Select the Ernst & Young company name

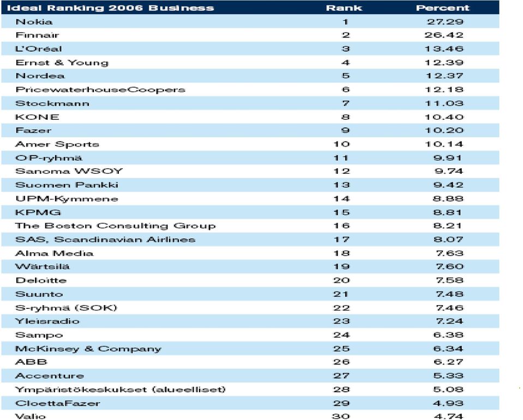coord(62,63)
